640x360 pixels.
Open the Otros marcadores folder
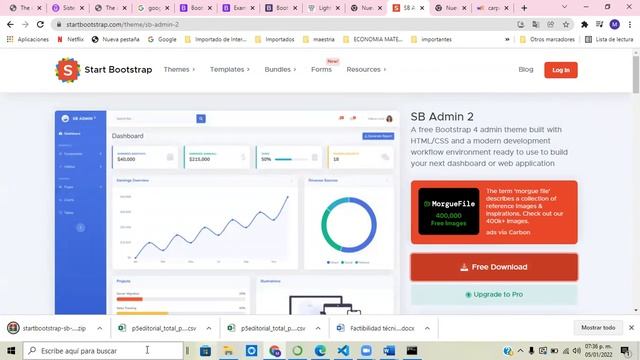point(548,40)
